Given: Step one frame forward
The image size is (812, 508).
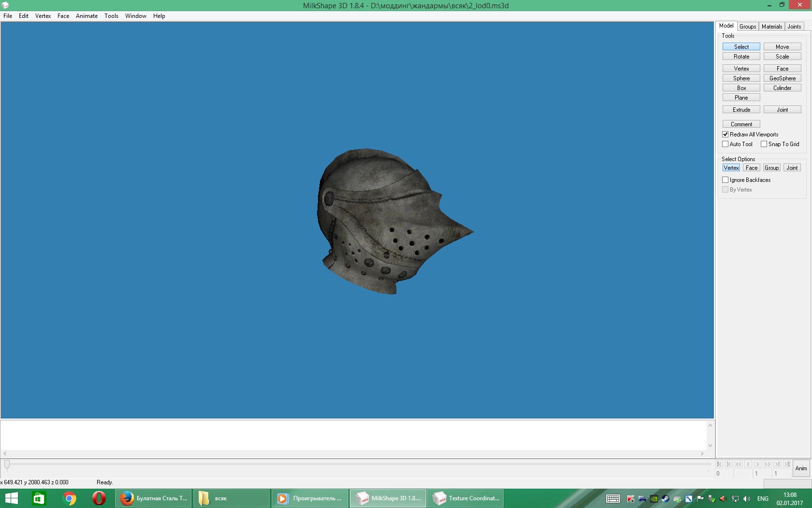Looking at the screenshot, I should tap(758, 464).
